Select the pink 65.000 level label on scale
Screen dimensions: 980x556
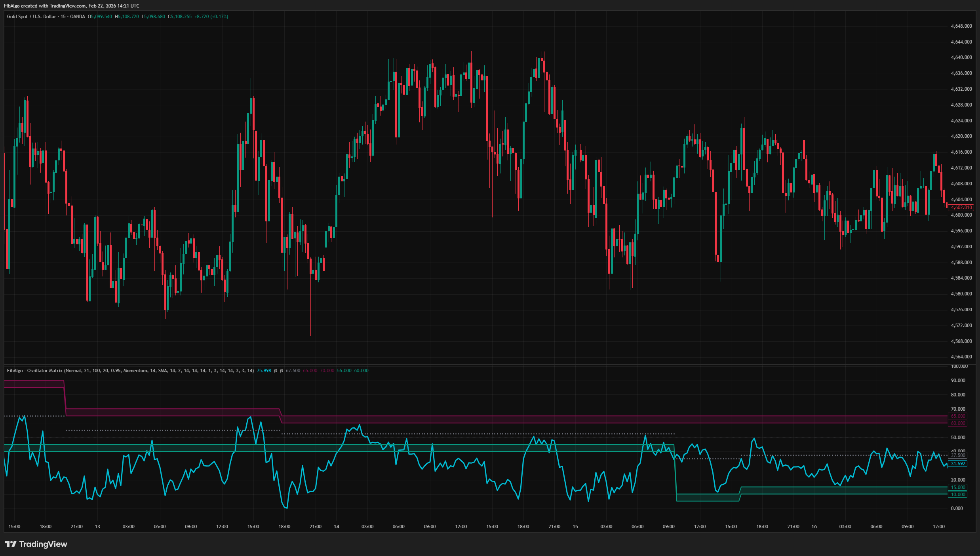(958, 417)
